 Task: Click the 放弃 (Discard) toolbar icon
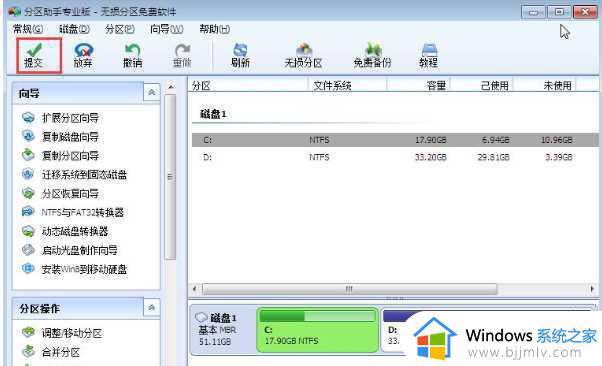pyautogui.click(x=83, y=56)
